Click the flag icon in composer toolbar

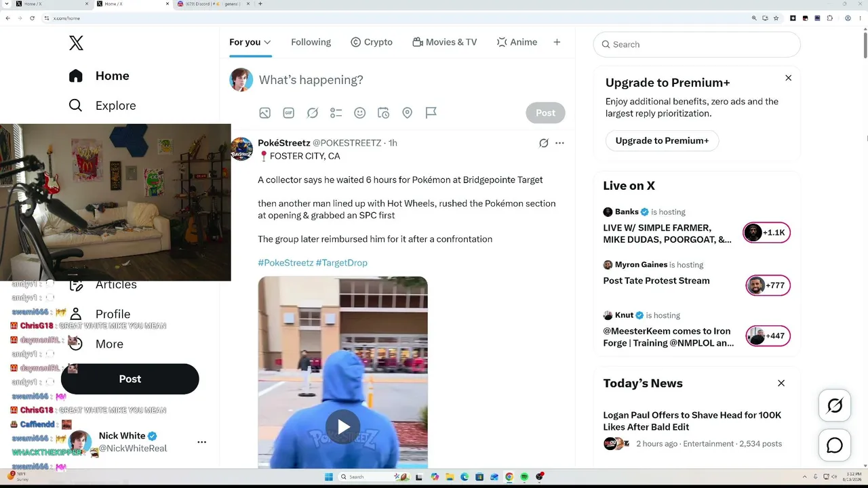[x=431, y=113]
